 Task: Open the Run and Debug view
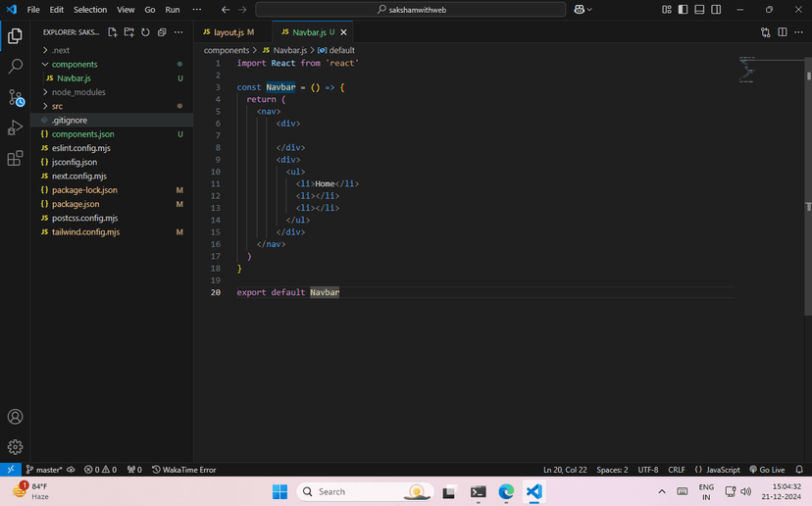click(15, 127)
